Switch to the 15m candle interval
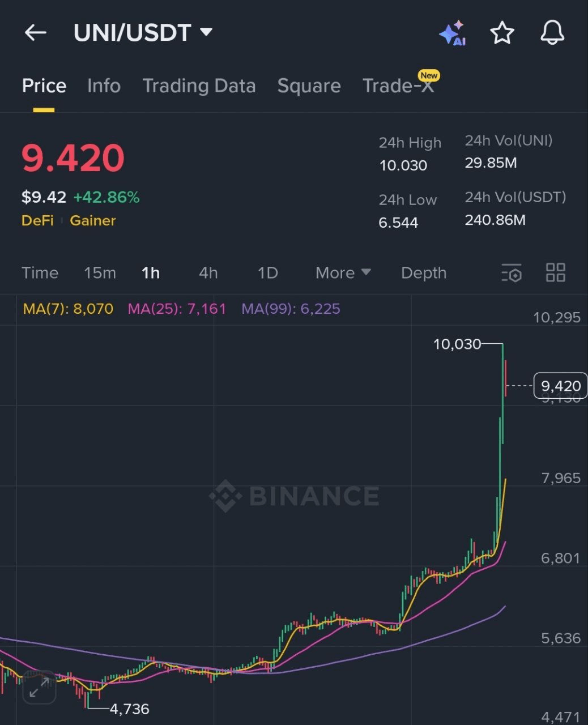 [x=100, y=272]
